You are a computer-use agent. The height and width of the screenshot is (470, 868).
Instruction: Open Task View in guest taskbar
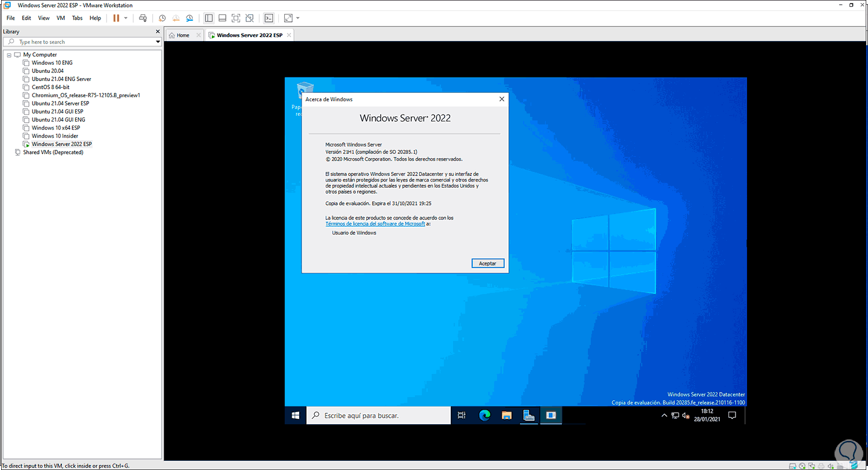(x=461, y=415)
